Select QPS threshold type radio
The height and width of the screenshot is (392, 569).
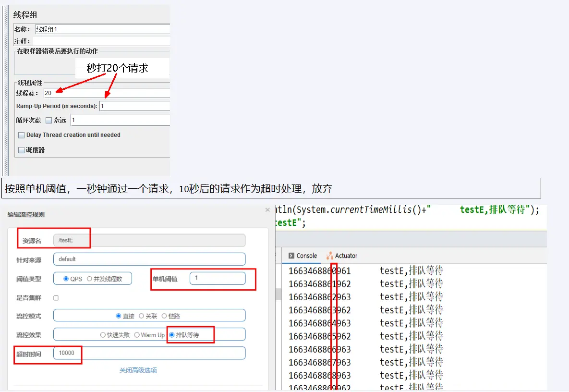(66, 279)
